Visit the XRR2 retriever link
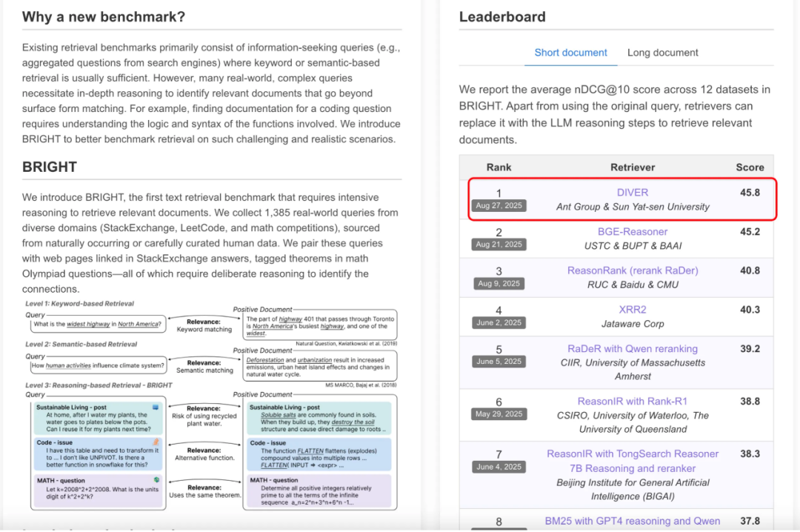The width and height of the screenshot is (800, 532). tap(632, 310)
